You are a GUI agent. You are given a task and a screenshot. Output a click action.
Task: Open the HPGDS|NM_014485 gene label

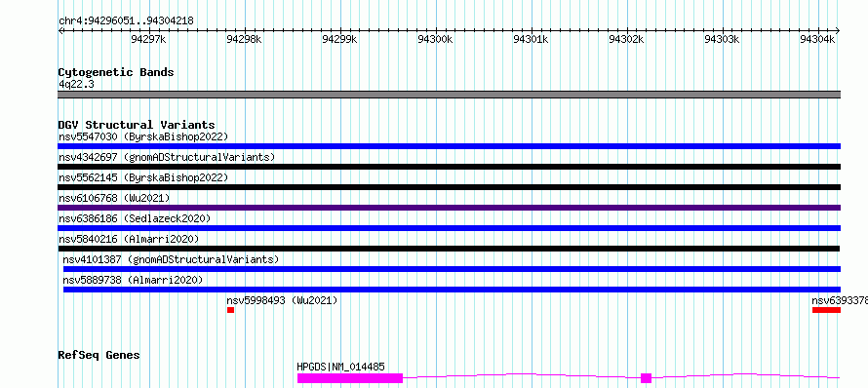click(x=340, y=367)
